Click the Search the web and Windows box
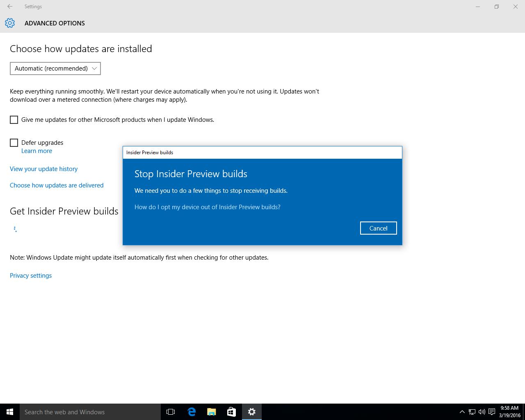The width and height of the screenshot is (525, 420). tap(90, 412)
